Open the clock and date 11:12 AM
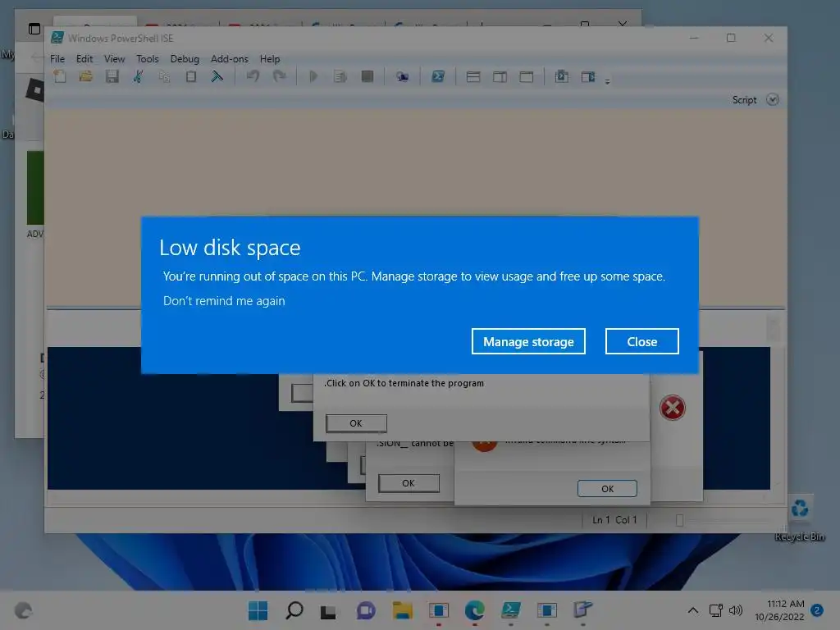The height and width of the screenshot is (630, 840). tap(780, 610)
